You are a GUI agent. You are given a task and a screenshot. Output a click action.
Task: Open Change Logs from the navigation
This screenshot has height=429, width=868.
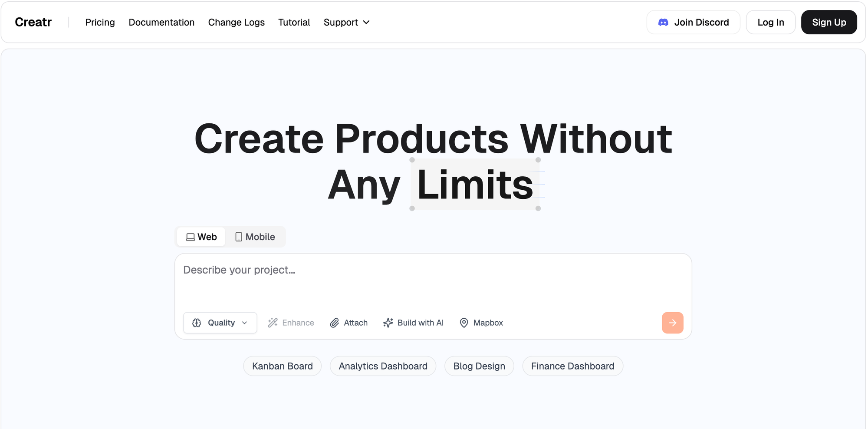pos(236,22)
